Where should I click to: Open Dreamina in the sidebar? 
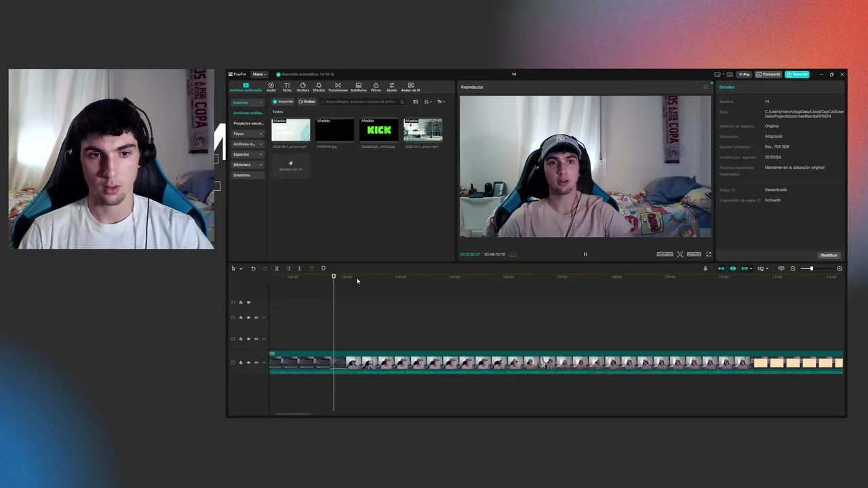[248, 175]
